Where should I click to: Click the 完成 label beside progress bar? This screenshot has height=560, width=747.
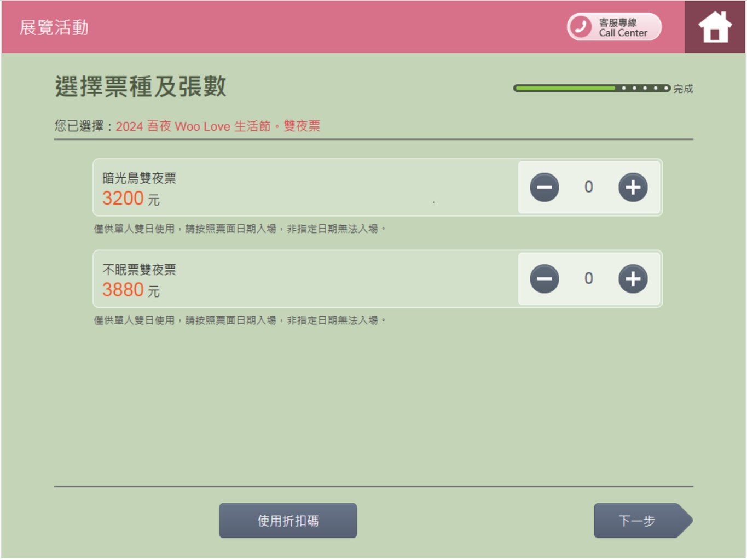683,89
